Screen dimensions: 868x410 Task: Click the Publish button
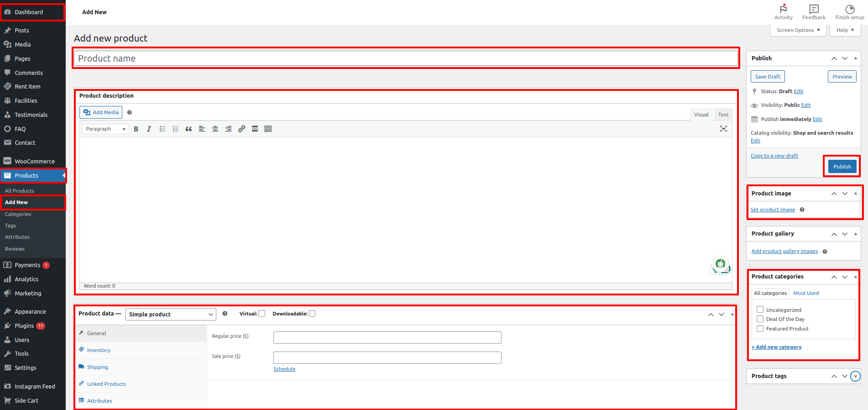point(842,167)
